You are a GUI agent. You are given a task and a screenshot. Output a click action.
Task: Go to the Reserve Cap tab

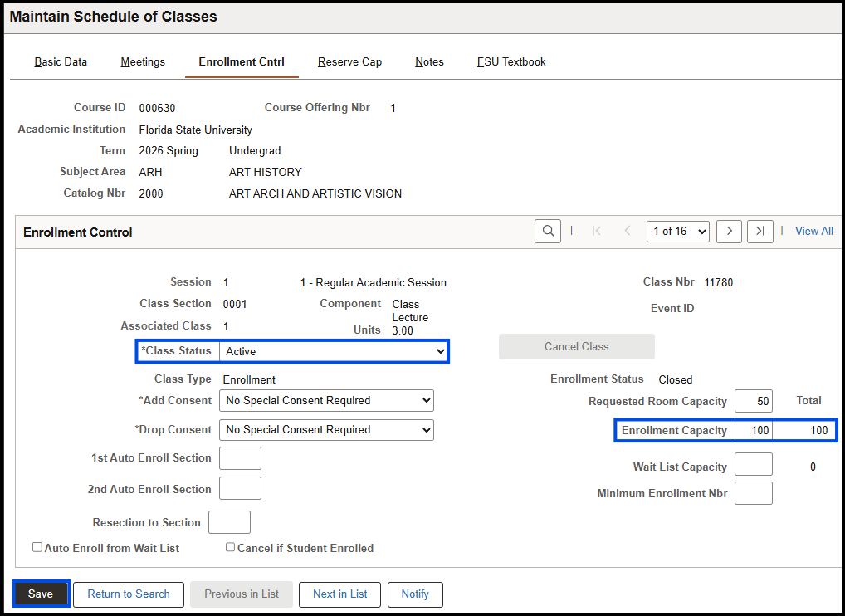coord(349,61)
